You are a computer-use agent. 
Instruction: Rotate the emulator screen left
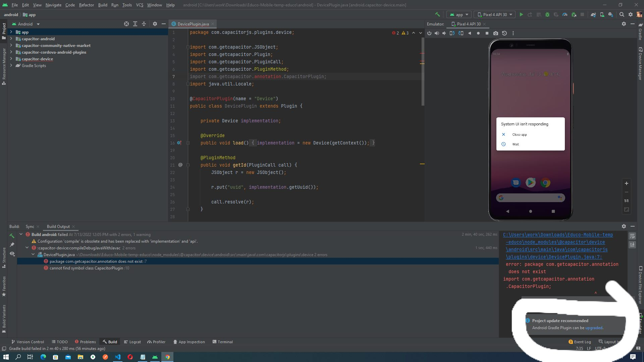tap(452, 33)
